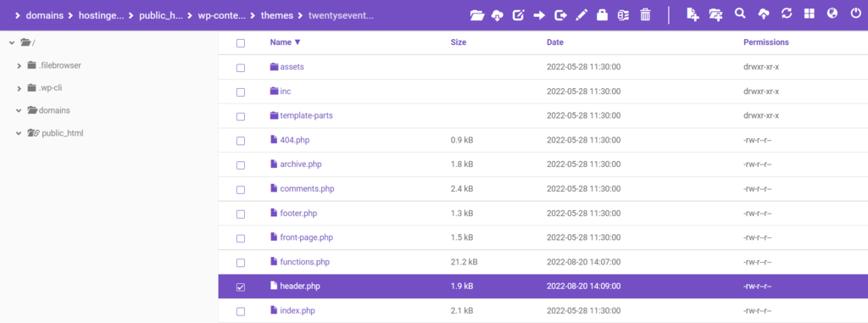Expand the .filebrowser tree folder
The width and height of the screenshot is (868, 323).
[19, 65]
